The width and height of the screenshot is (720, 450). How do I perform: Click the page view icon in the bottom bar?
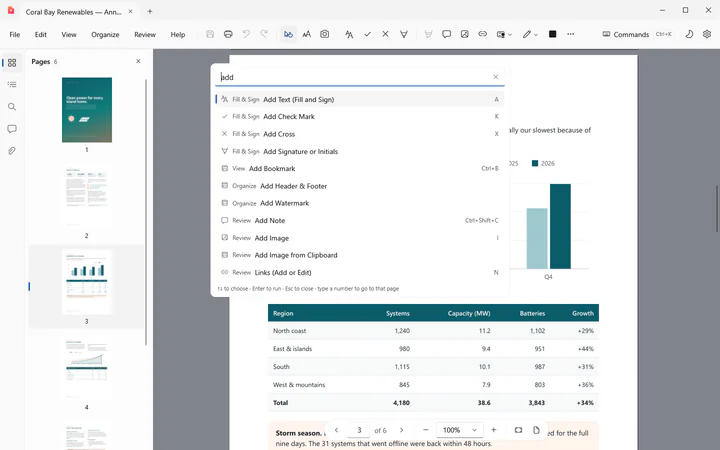(x=536, y=430)
